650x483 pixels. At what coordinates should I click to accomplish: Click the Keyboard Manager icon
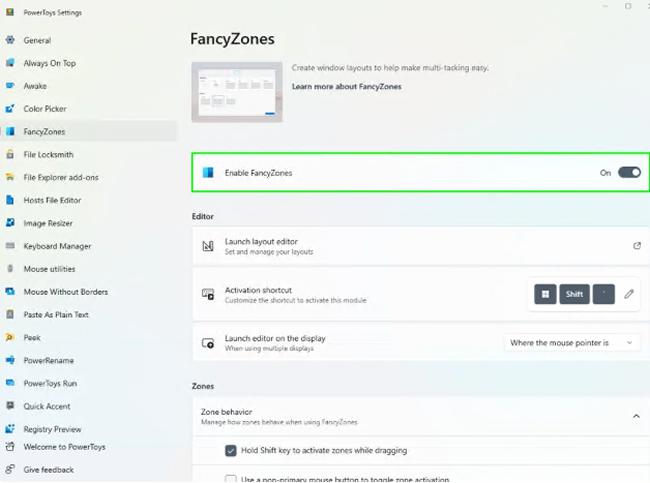coord(10,246)
